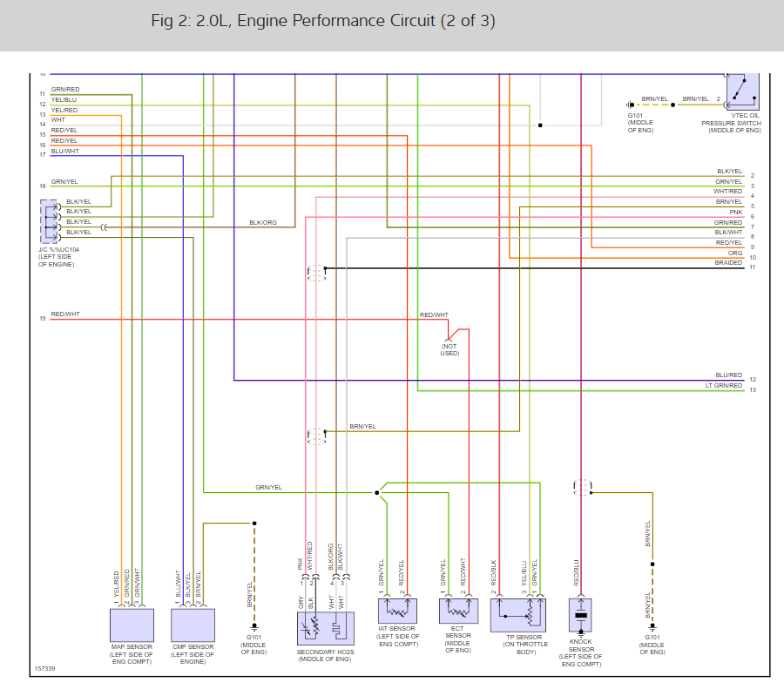
Task: Click the MAP sensor component box
Action: point(132,625)
